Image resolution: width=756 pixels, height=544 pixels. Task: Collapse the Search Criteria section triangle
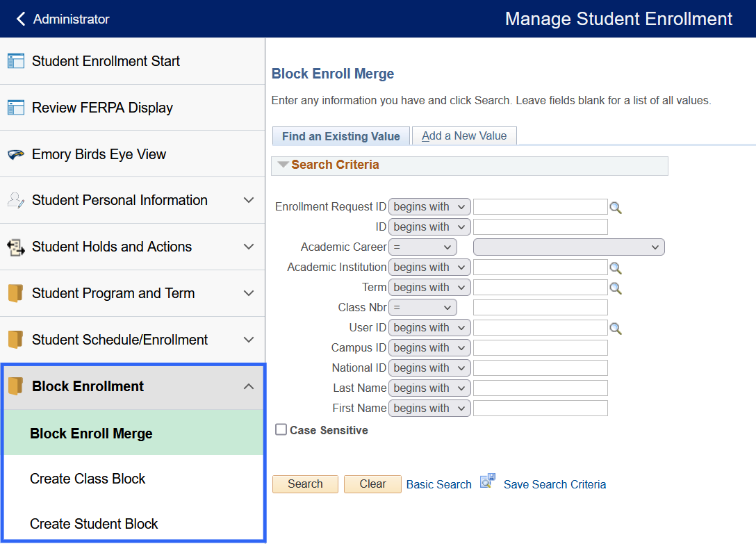click(x=283, y=165)
